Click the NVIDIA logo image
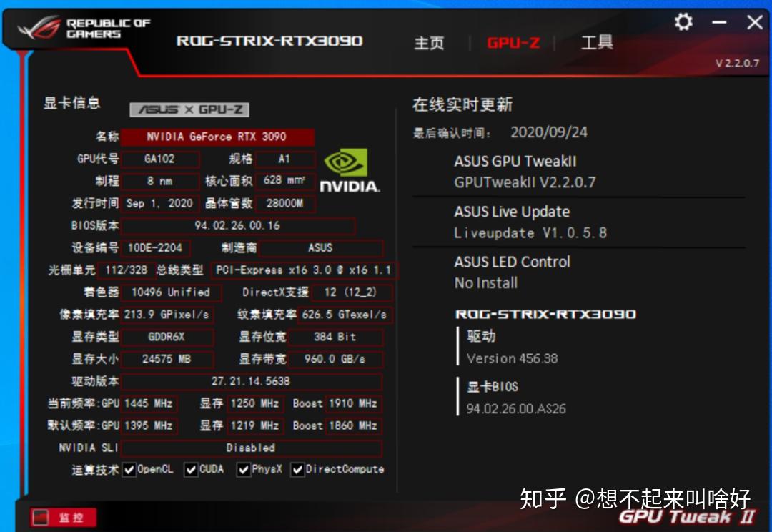Screen dimensions: 772x532 349,170
